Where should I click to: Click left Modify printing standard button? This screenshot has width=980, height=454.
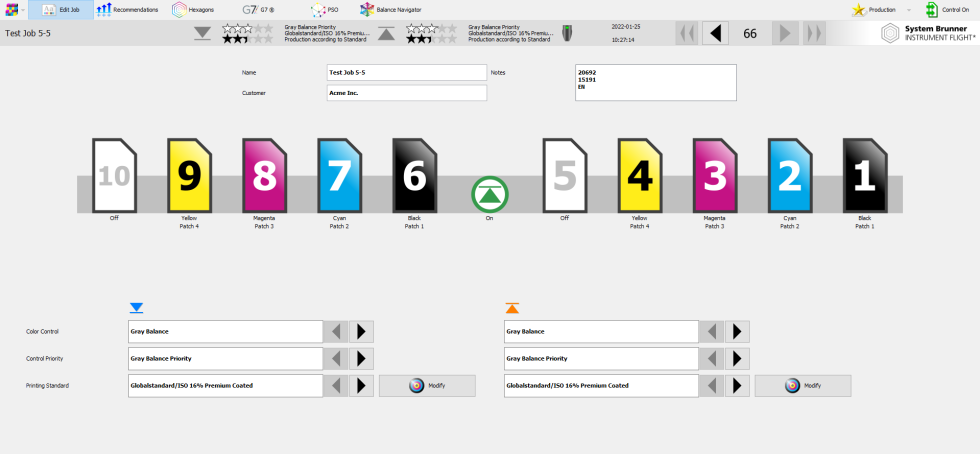(427, 386)
